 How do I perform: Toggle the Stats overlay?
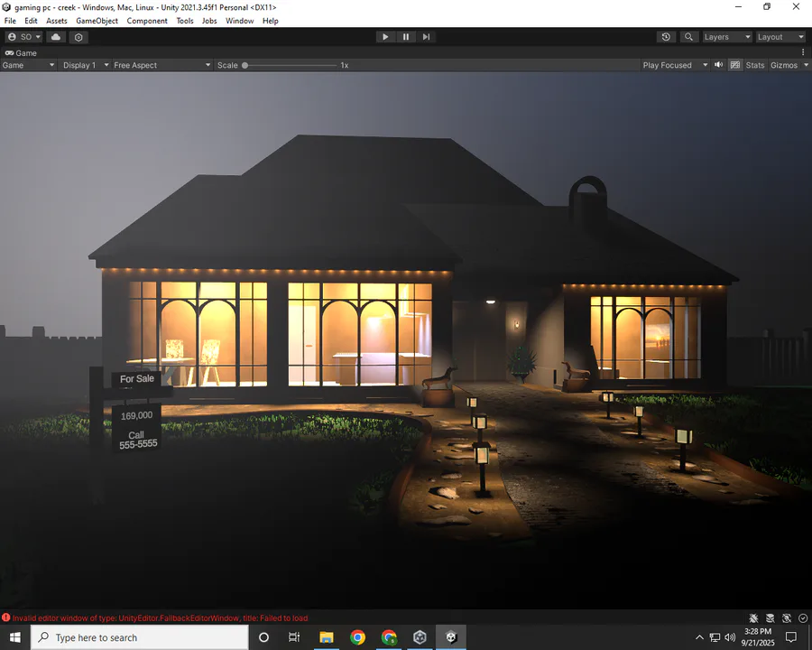pos(755,65)
